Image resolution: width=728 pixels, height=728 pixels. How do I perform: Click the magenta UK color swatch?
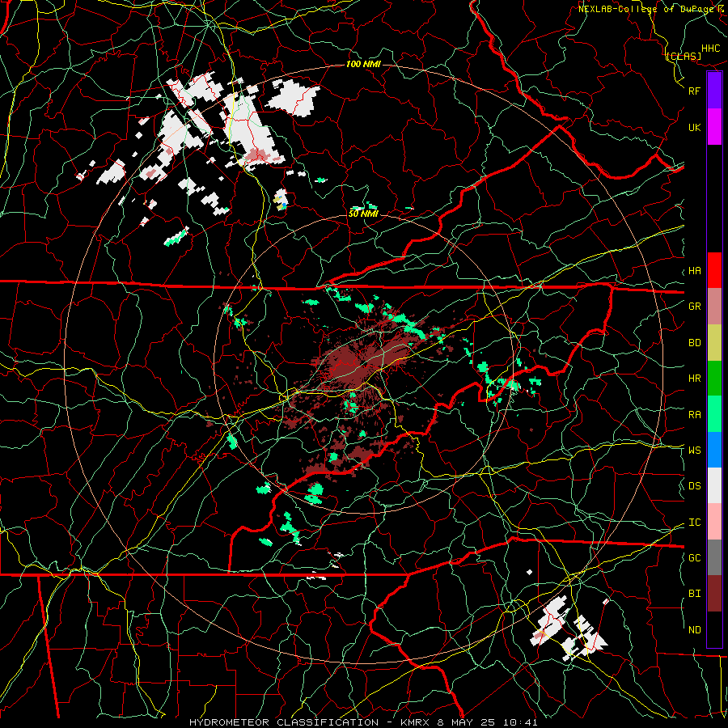click(x=714, y=127)
